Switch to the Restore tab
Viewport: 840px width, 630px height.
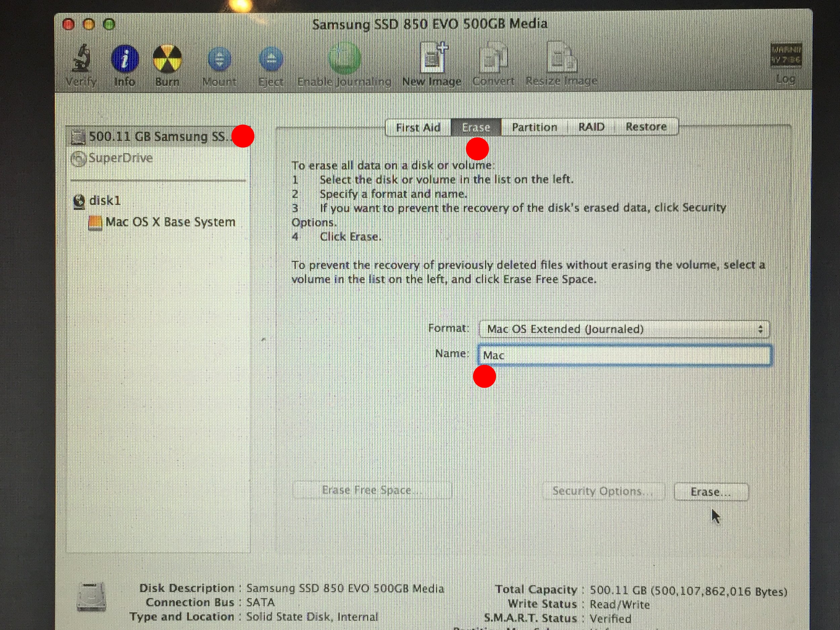point(646,127)
